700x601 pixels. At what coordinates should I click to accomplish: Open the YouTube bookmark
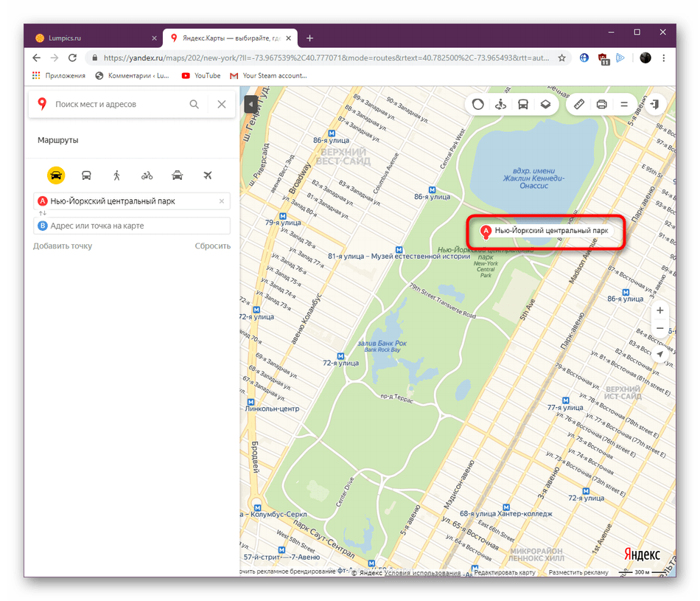[x=201, y=76]
